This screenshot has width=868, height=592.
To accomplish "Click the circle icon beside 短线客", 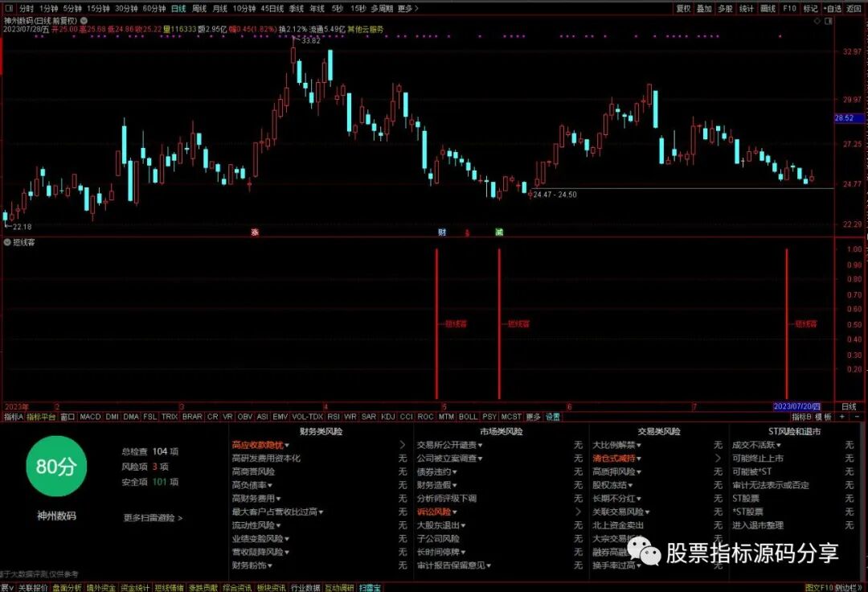I will click(7, 243).
